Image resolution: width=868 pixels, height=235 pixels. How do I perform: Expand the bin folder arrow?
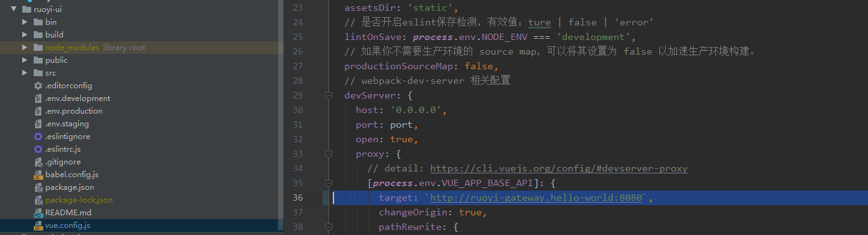coord(25,22)
